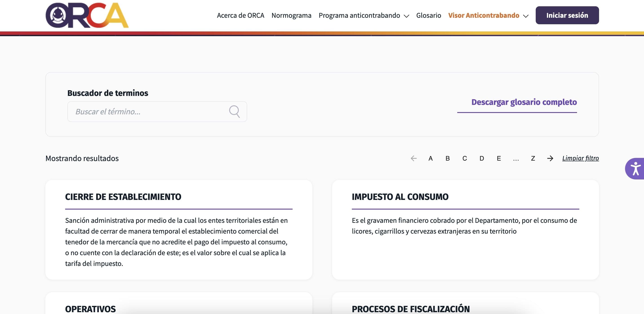Expand Visor Anticontrabando chevron
644x314 pixels.
(x=526, y=16)
